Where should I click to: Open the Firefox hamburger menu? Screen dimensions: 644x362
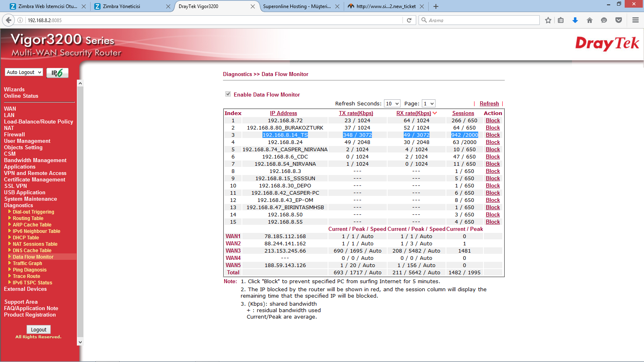636,20
